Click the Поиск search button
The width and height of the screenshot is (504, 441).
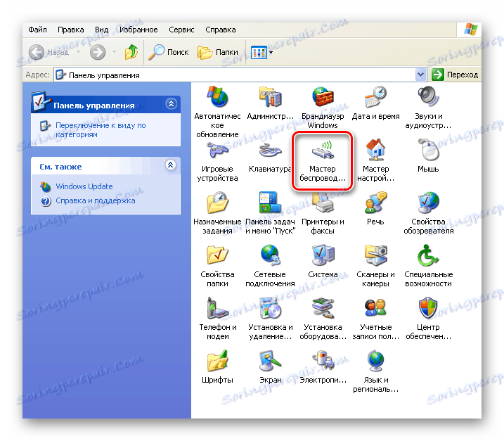click(169, 52)
